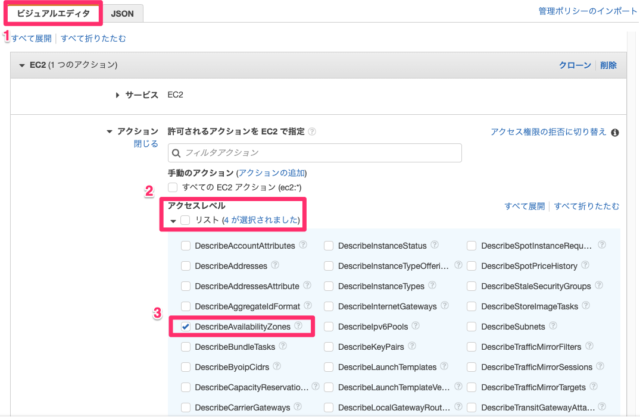Screen dimensions: 640x420
Task: Check DescribeBundleTasks checkbox
Action: pyautogui.click(x=186, y=347)
